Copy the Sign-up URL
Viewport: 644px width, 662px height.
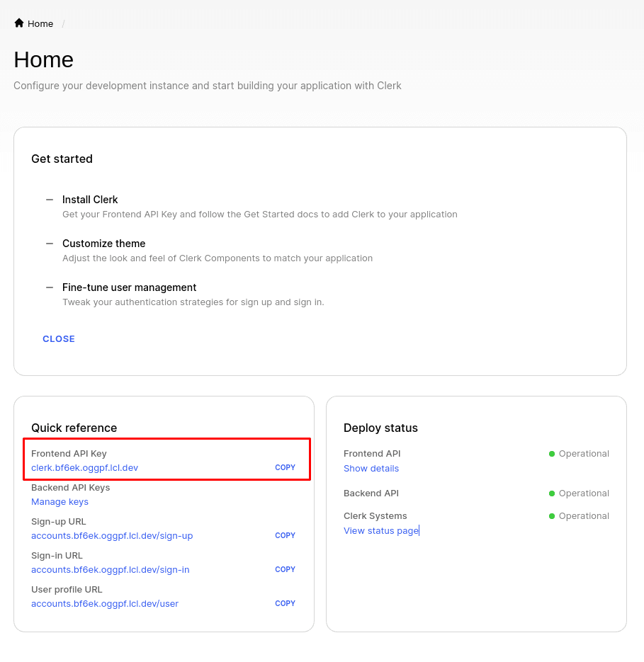[285, 535]
